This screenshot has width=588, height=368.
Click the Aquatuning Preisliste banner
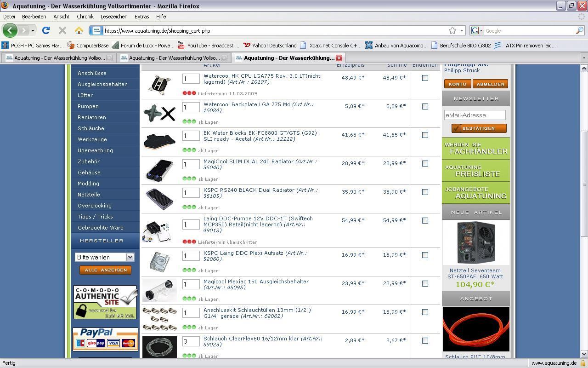(476, 170)
